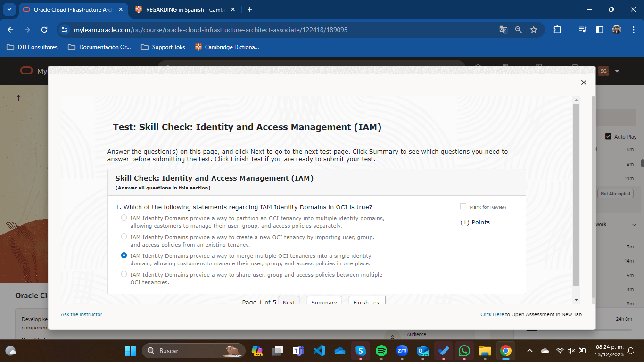
Task: Bookmark this page with the star icon
Action: (x=534, y=30)
